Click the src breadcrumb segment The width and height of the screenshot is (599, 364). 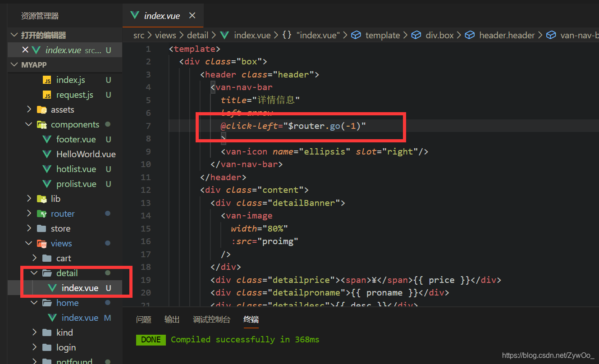tap(139, 35)
